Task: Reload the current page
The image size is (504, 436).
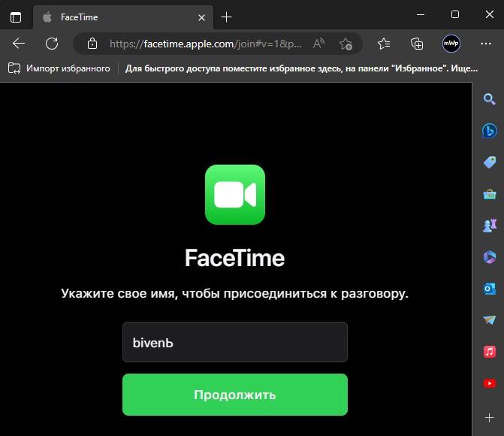Action: tap(52, 44)
